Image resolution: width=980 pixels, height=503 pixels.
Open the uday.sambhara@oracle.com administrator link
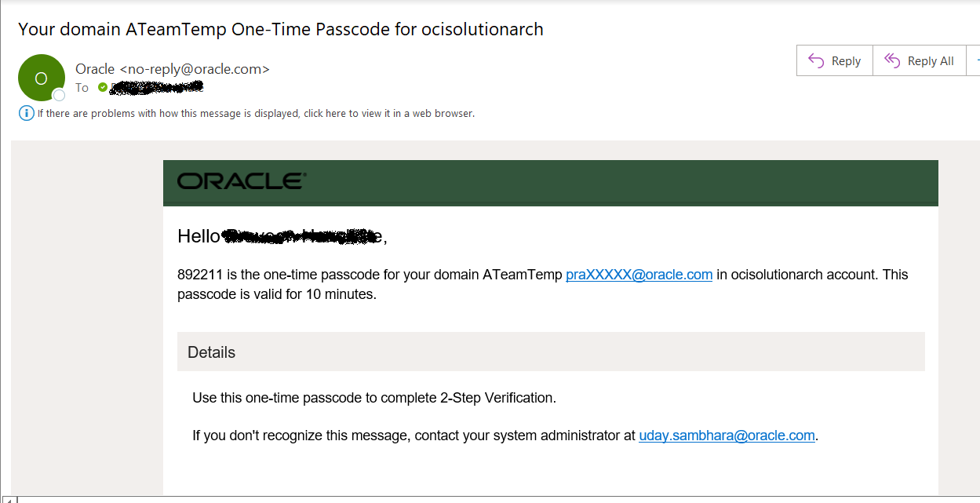pyautogui.click(x=727, y=436)
